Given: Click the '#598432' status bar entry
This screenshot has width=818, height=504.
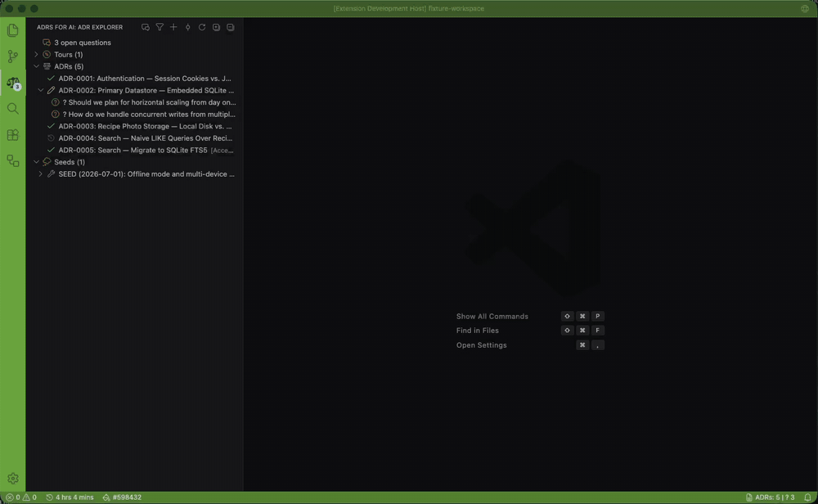Looking at the screenshot, I should click(122, 497).
